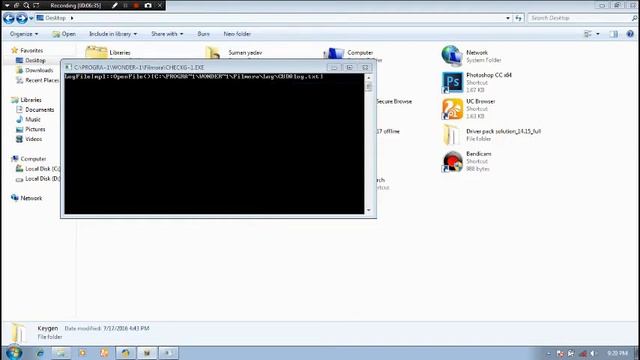This screenshot has height=360, width=640.
Task: Click the Keygen folder icon in details pane
Action: [x=18, y=332]
